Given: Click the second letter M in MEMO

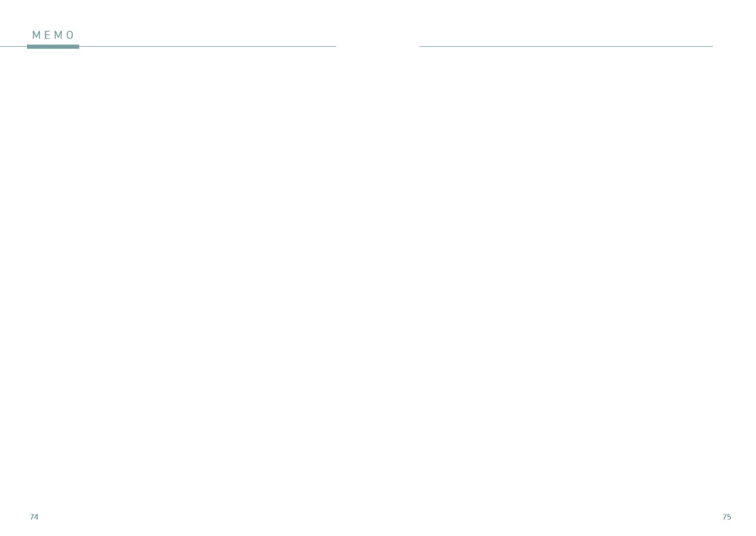Looking at the screenshot, I should tap(58, 35).
